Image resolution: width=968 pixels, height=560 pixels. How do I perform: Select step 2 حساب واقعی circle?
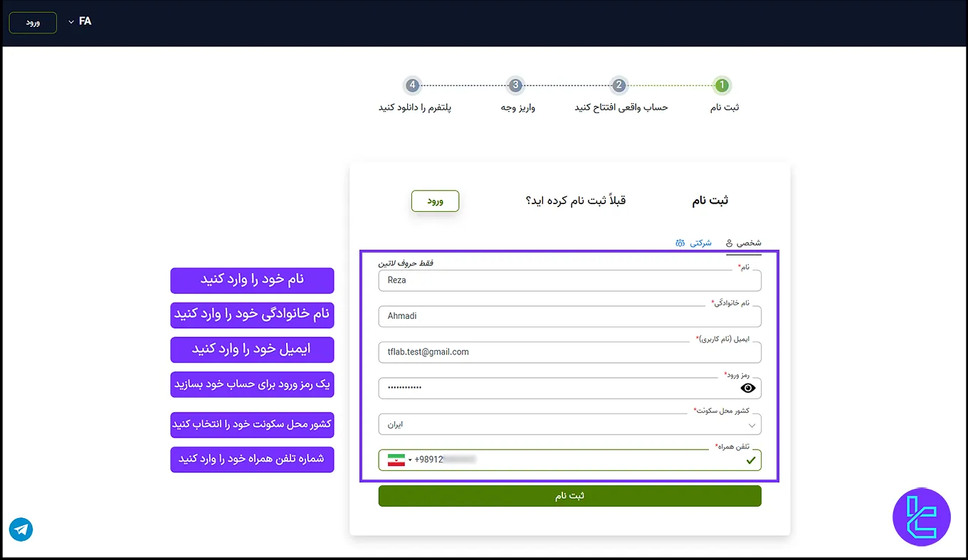point(619,85)
